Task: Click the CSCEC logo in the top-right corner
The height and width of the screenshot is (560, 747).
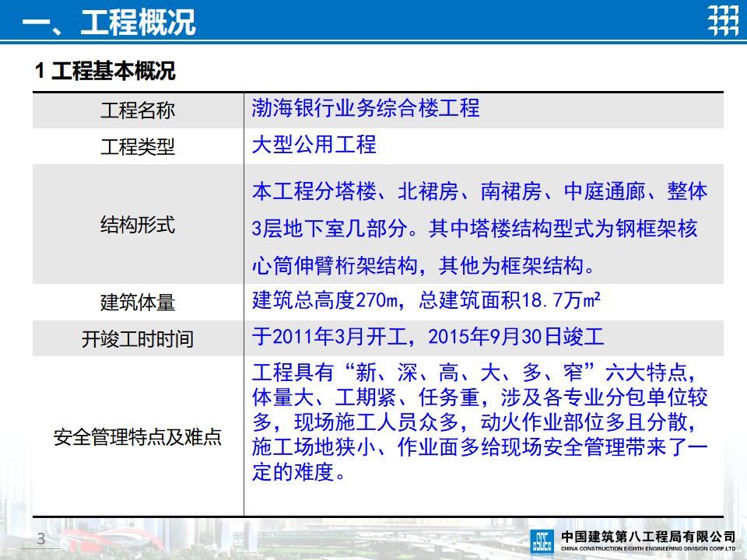Action: tap(723, 20)
